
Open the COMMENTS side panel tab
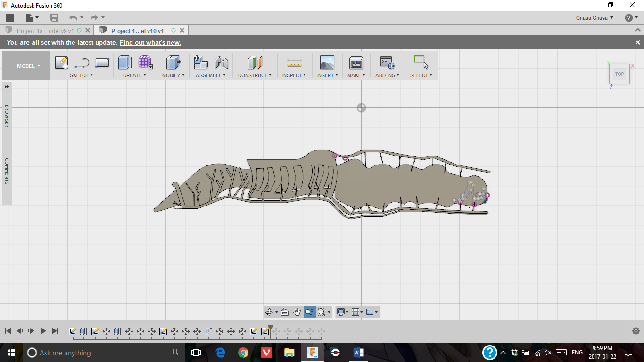(7, 171)
